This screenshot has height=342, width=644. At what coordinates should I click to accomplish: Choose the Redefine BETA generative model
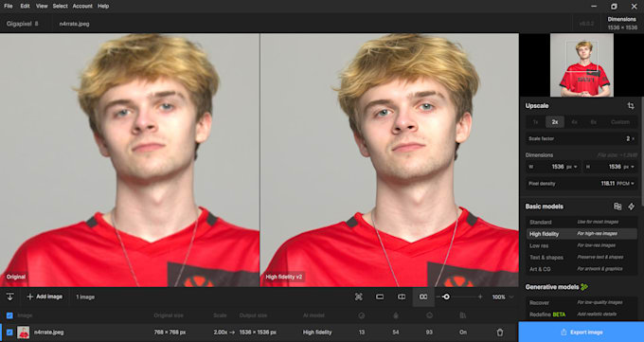tap(581, 315)
